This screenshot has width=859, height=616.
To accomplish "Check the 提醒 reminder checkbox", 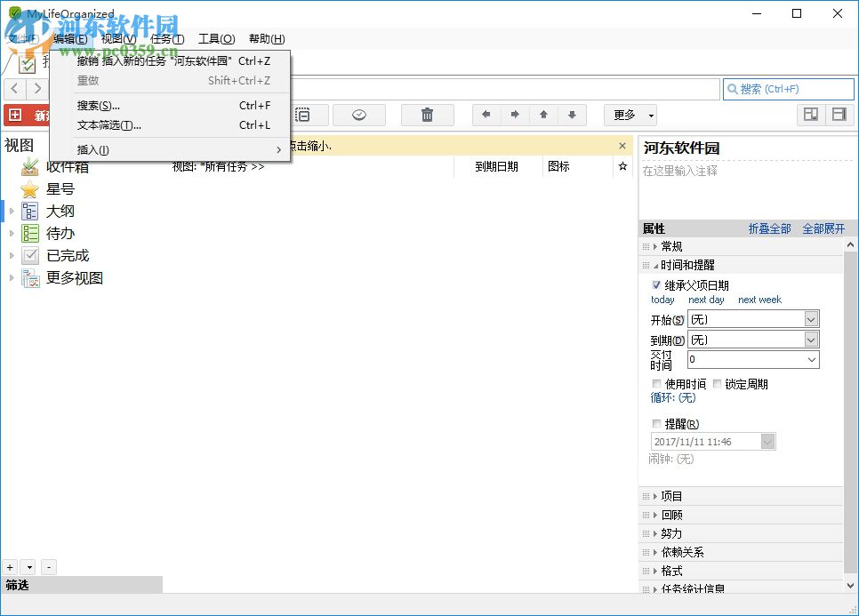I will (x=655, y=424).
